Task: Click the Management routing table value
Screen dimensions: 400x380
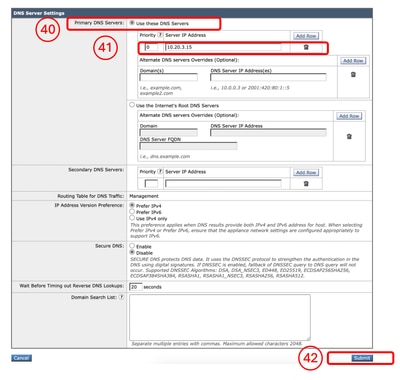Action: (x=144, y=196)
